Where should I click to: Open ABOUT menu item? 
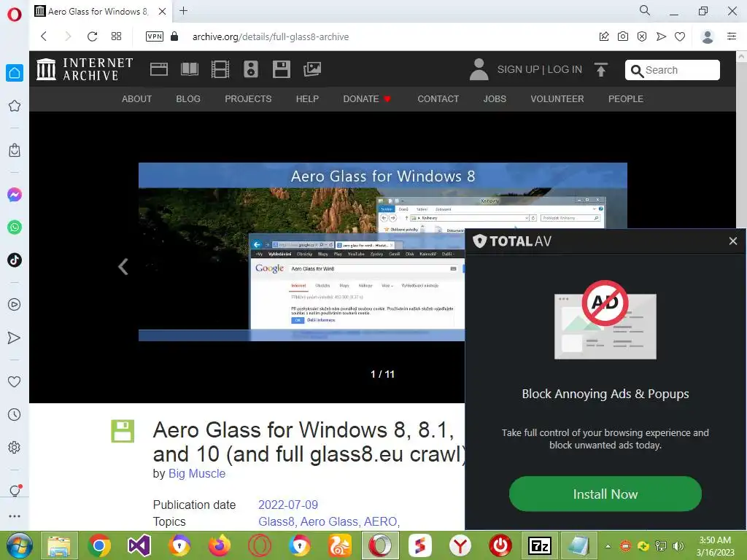136,99
